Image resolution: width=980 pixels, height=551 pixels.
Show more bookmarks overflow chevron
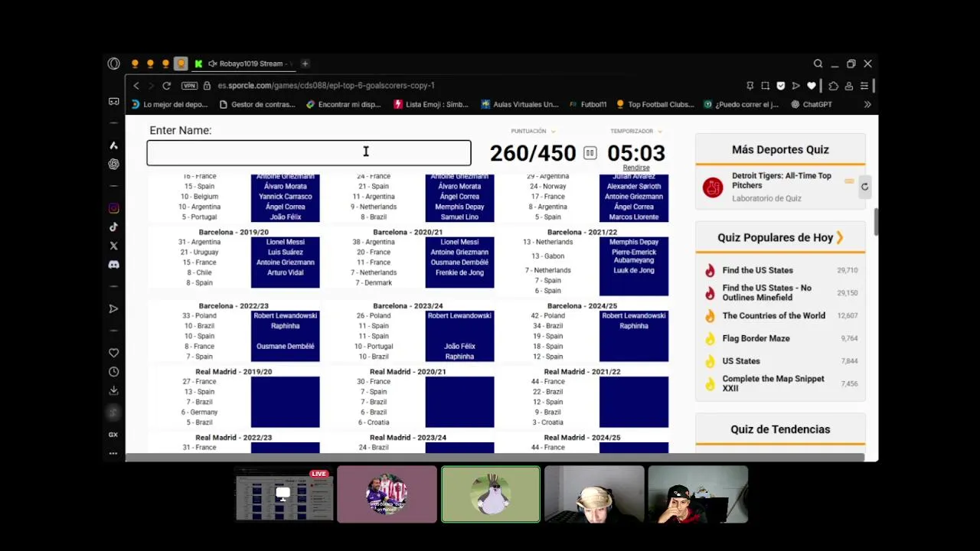867,104
